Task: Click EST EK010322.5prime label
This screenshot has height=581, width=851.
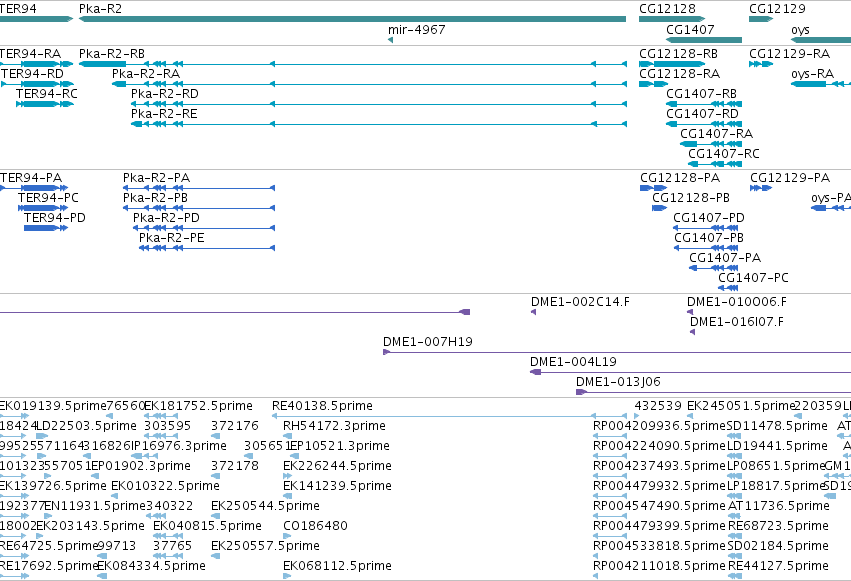Action: click(x=165, y=486)
